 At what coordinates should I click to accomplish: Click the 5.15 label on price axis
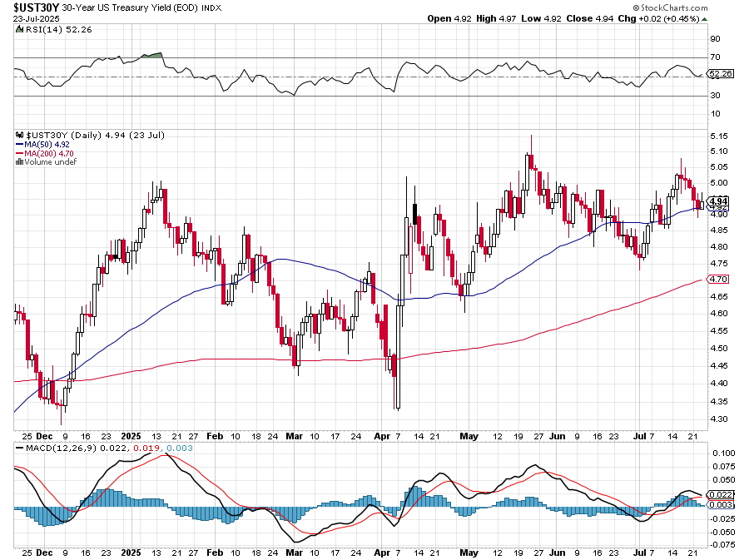click(719, 136)
